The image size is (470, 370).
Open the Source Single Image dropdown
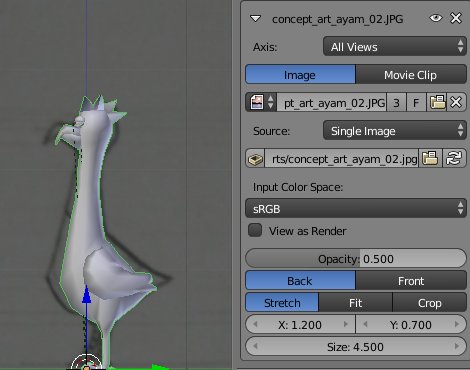(395, 130)
